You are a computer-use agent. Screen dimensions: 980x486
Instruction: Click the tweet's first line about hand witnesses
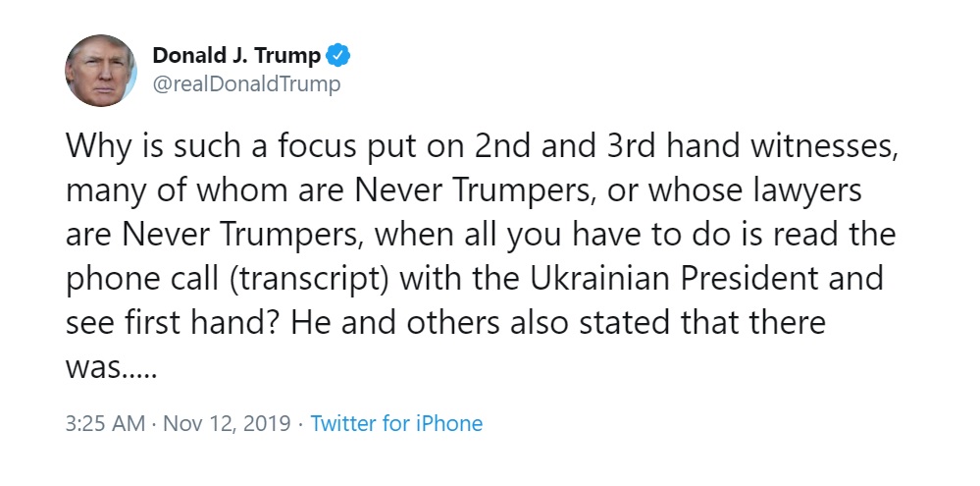point(482,147)
